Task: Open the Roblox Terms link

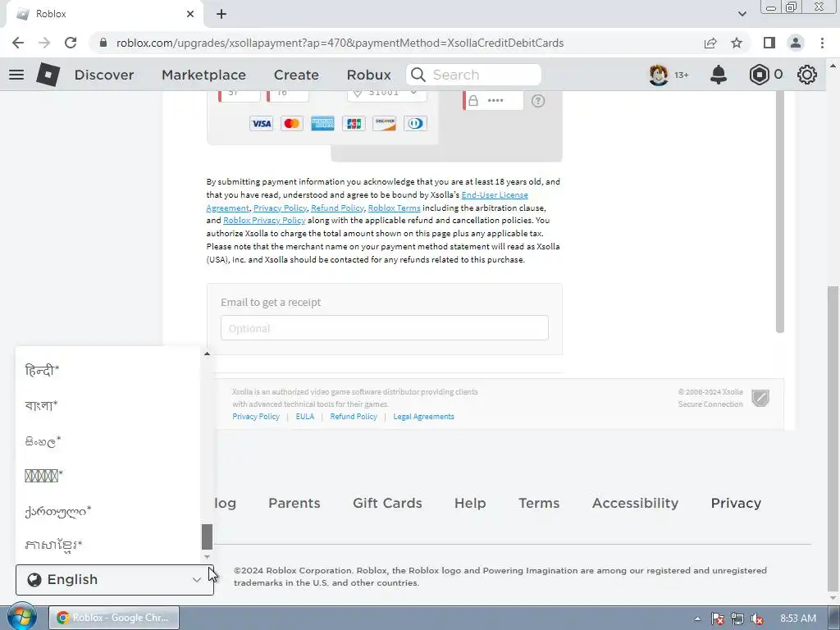Action: tap(395, 208)
